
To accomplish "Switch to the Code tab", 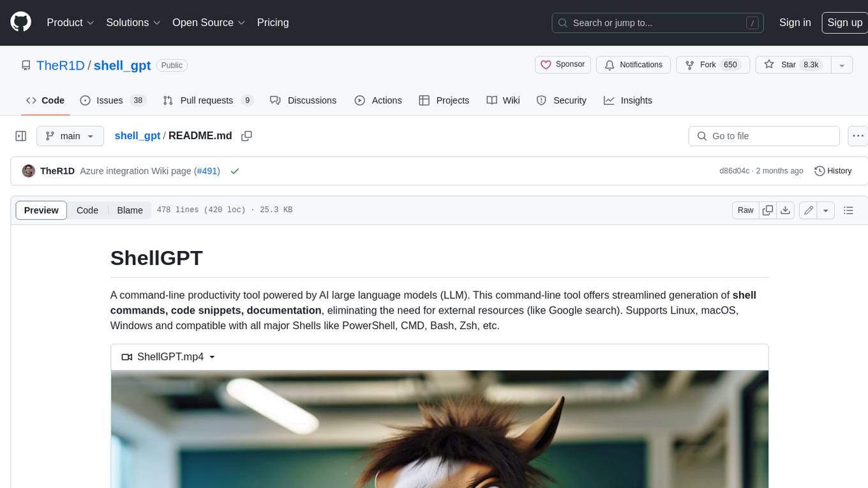I will 45,100.
